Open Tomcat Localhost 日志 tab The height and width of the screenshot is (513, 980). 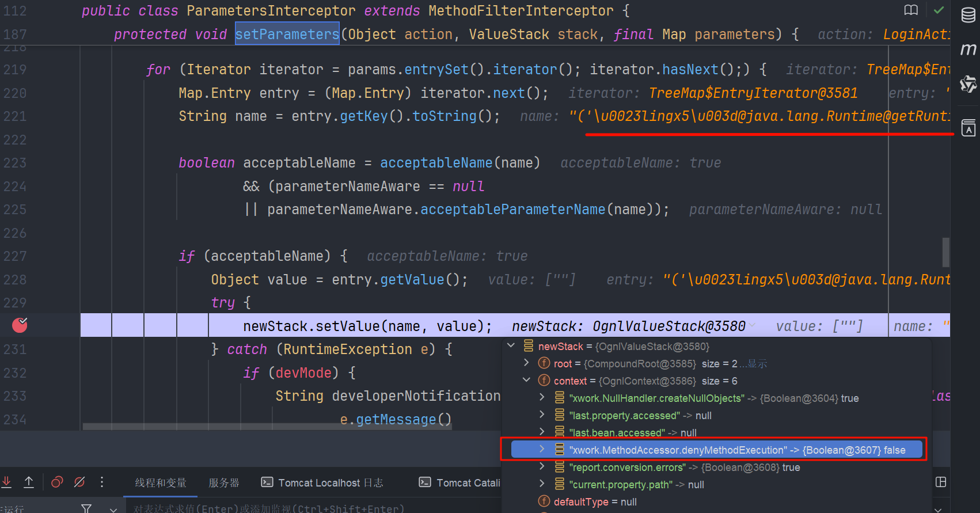click(x=322, y=482)
